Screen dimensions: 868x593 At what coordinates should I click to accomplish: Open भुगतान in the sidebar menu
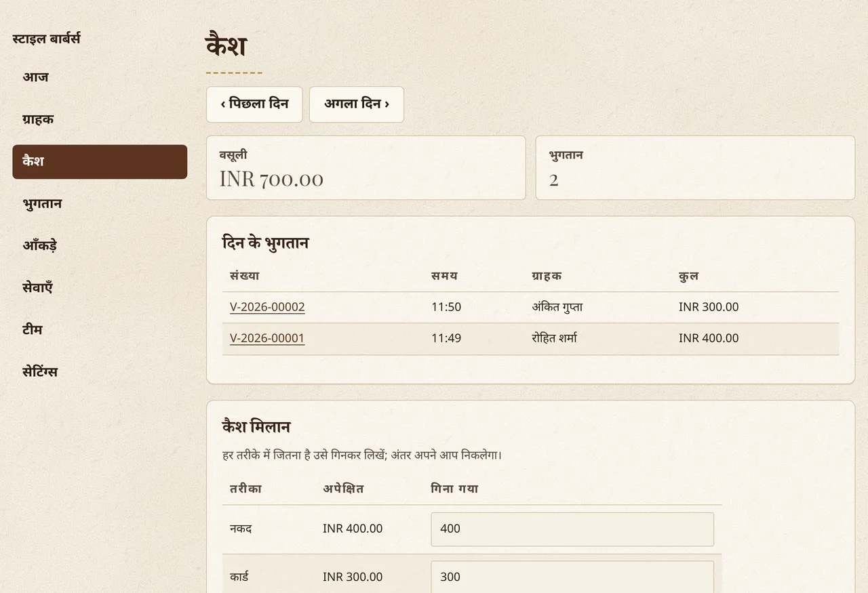point(100,203)
